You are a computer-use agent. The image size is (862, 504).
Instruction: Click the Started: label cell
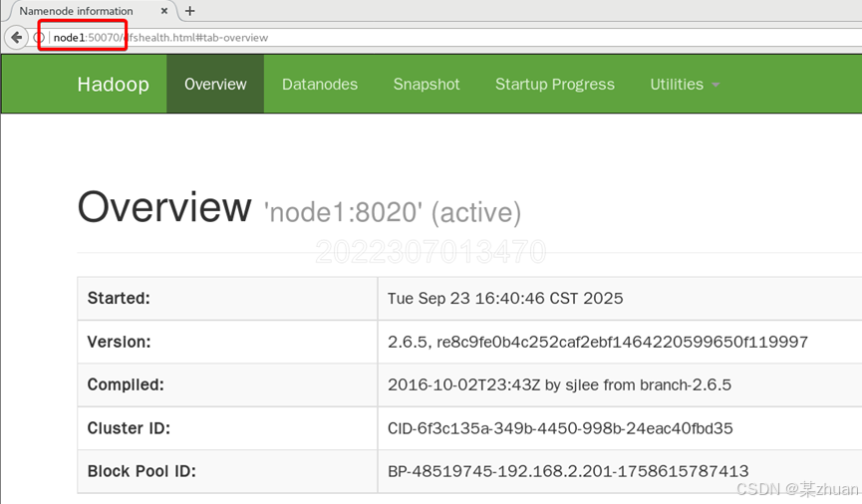click(x=227, y=299)
